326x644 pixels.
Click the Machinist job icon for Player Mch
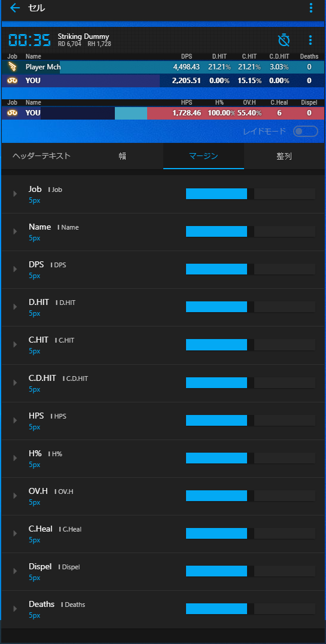[13, 67]
